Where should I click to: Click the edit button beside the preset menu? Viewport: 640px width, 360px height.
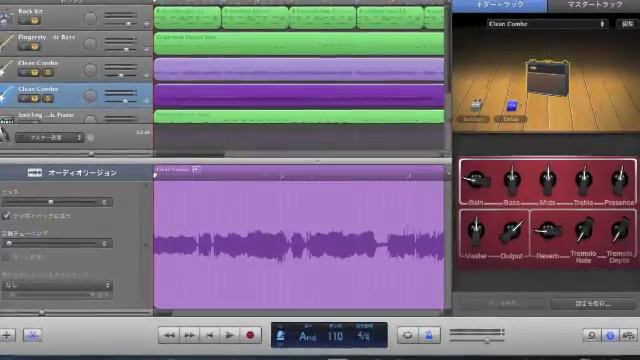[627, 24]
